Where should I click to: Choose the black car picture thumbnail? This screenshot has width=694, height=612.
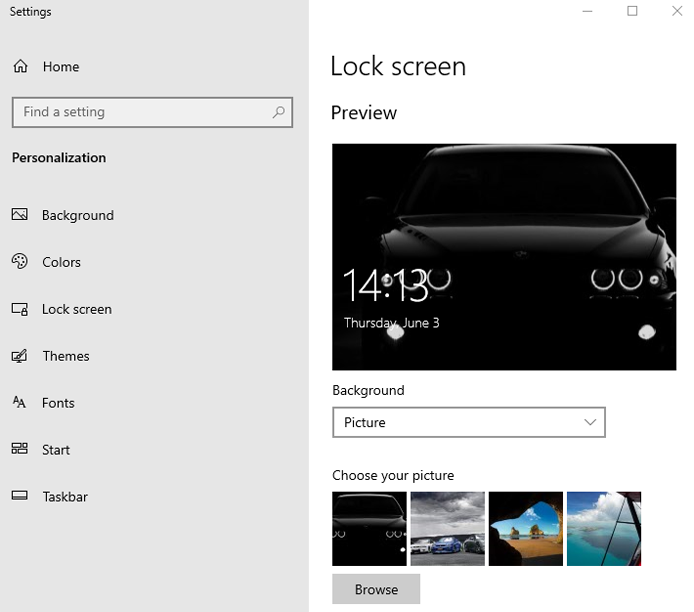point(369,529)
